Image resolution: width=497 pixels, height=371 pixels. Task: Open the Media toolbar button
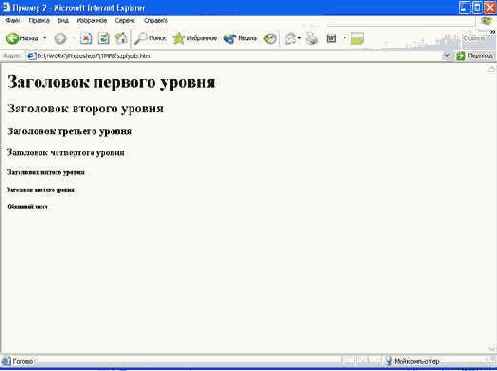point(240,39)
